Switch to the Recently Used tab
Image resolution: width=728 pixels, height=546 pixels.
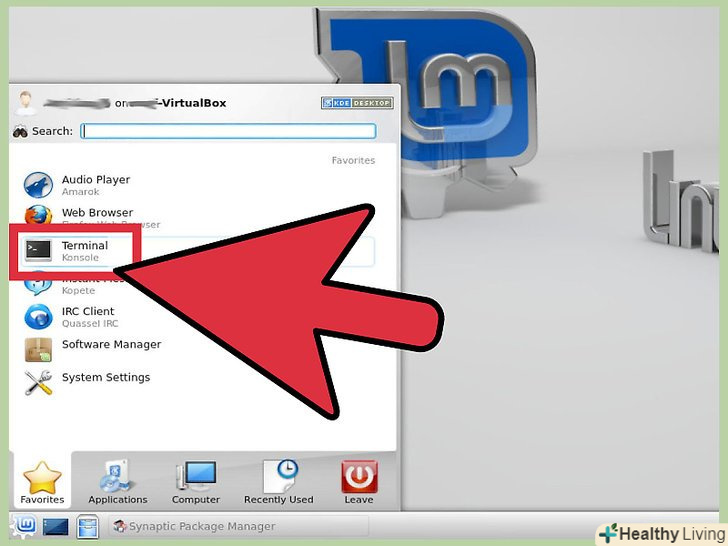point(279,482)
